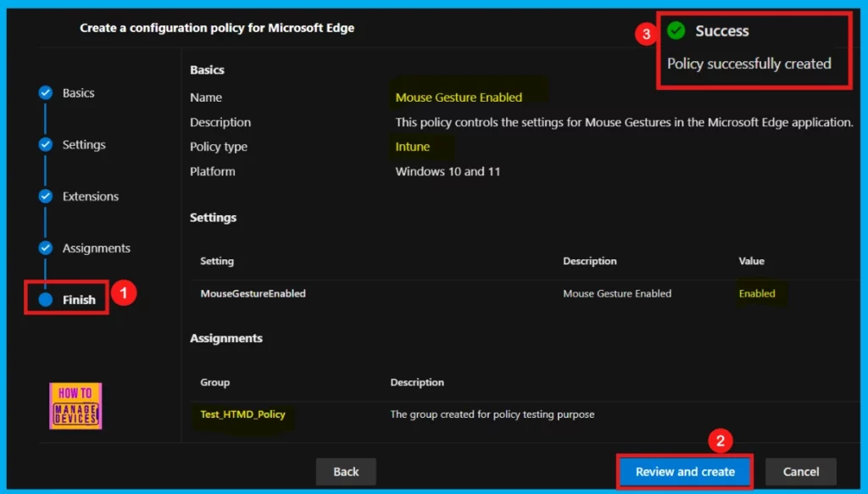Go to the Settings wizard step
This screenshot has width=868, height=494.
[x=84, y=144]
